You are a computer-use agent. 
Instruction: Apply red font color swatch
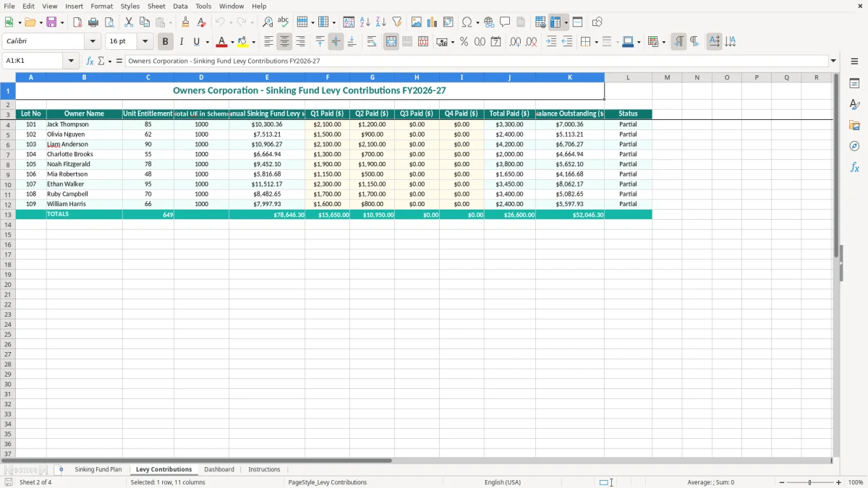tap(222, 42)
